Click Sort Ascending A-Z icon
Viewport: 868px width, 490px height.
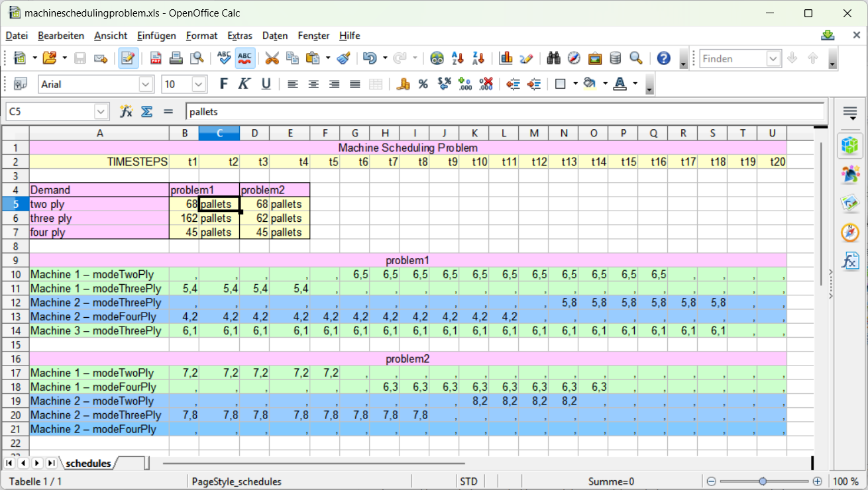click(457, 58)
